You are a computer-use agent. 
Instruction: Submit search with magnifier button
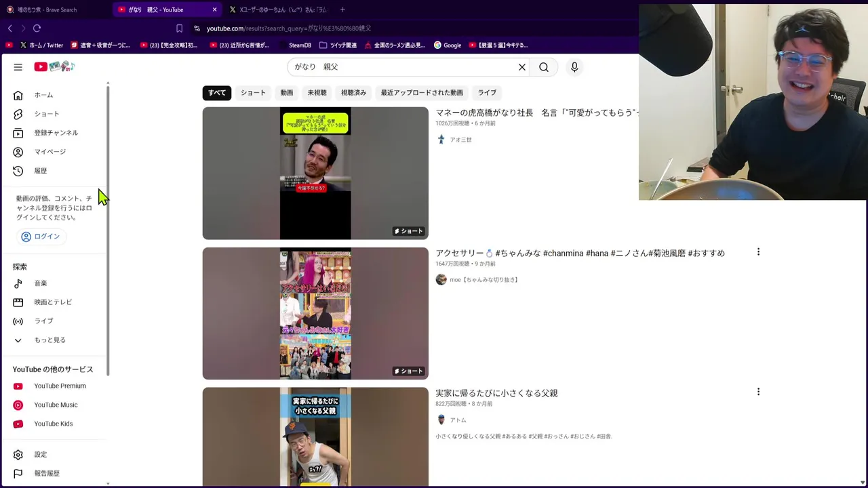pyautogui.click(x=544, y=67)
